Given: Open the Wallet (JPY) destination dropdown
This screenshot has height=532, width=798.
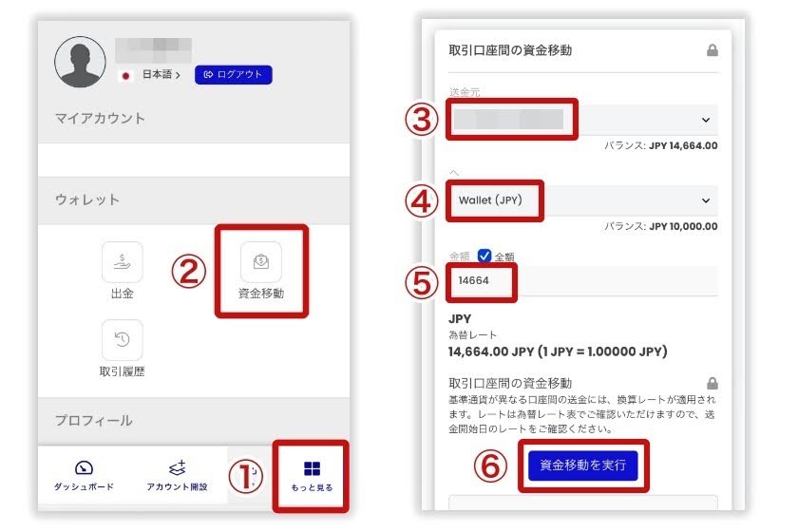Looking at the screenshot, I should pyautogui.click(x=583, y=200).
